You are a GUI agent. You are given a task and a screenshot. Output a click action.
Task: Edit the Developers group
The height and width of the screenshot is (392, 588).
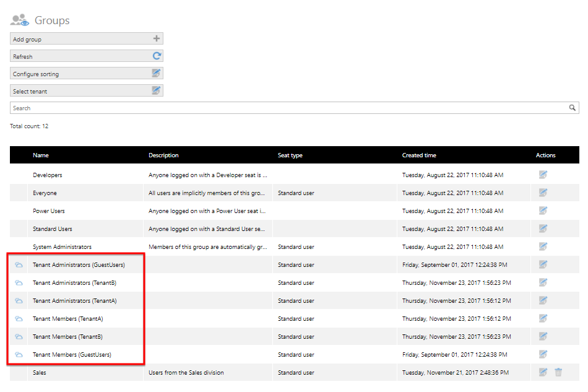pyautogui.click(x=543, y=175)
